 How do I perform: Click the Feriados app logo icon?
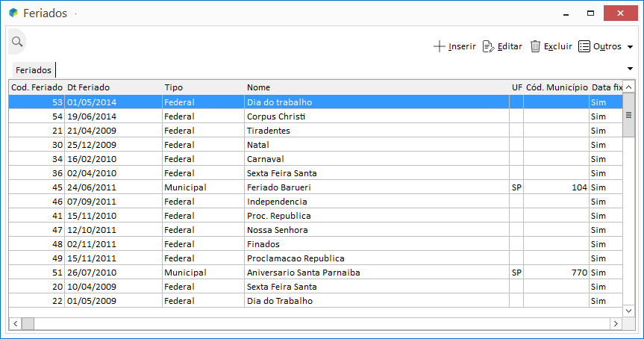coord(13,13)
